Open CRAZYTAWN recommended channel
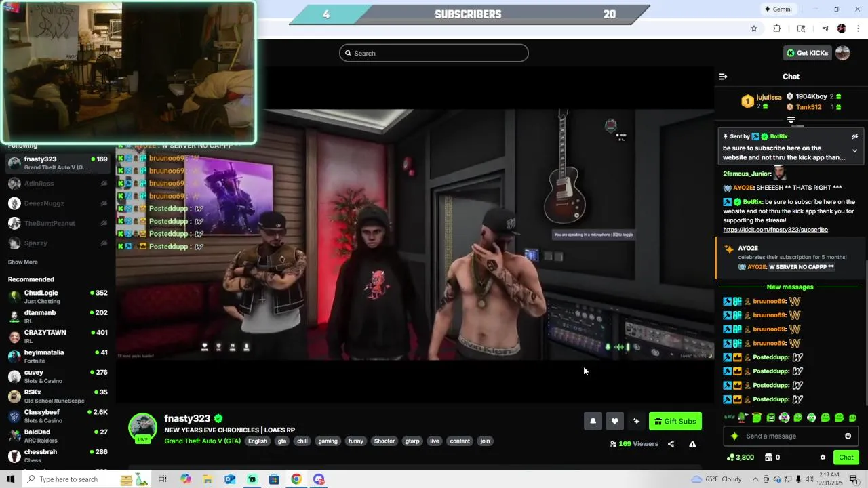 [58, 336]
